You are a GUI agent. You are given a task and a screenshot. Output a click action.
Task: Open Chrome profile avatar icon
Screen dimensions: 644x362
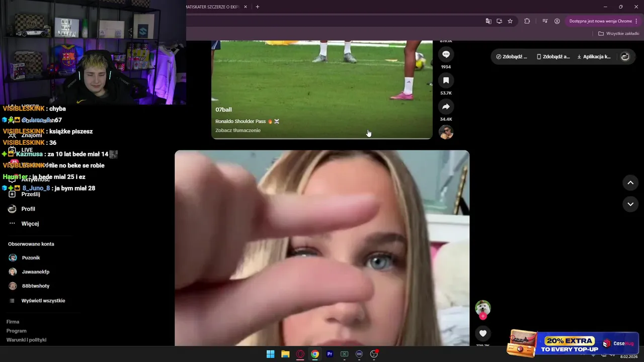(557, 21)
